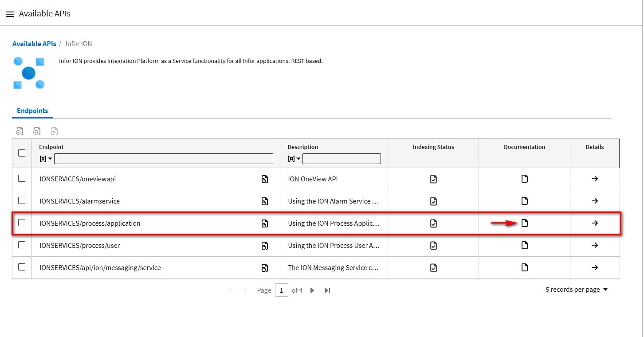Select the Endpoints tab
Viewport: 644px width, 337px height.
click(x=32, y=111)
